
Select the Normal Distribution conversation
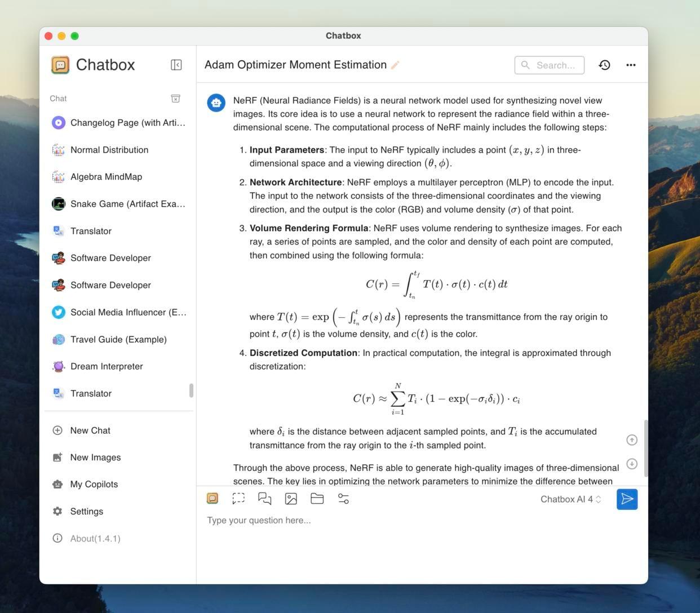tap(109, 149)
